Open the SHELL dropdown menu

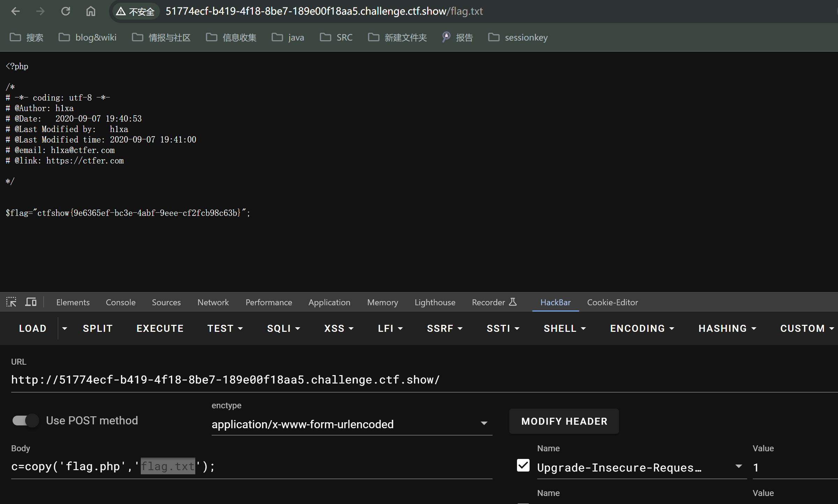click(x=564, y=328)
